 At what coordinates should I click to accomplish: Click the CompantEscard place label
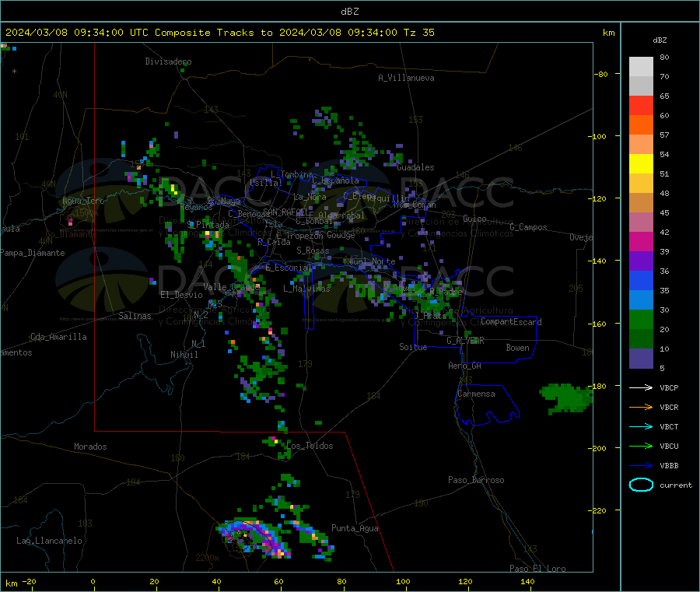(x=511, y=322)
